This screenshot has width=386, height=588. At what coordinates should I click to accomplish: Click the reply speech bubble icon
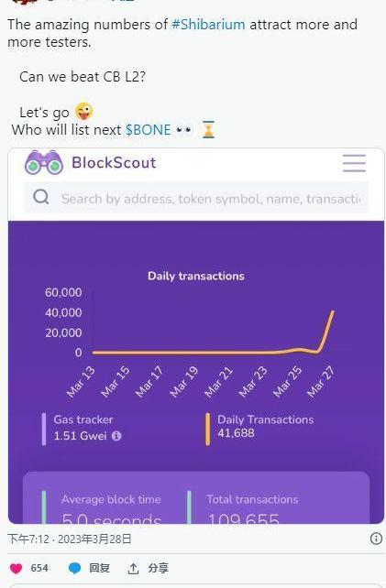(74, 569)
